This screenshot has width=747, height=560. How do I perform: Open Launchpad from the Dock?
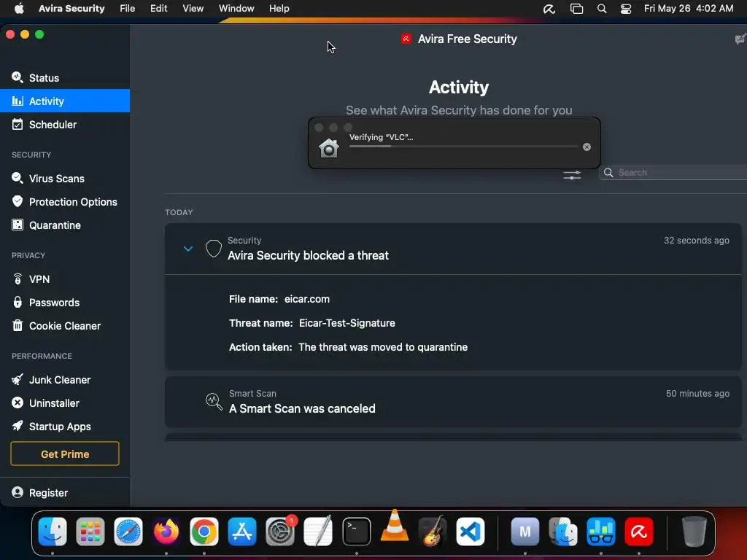[x=90, y=532]
